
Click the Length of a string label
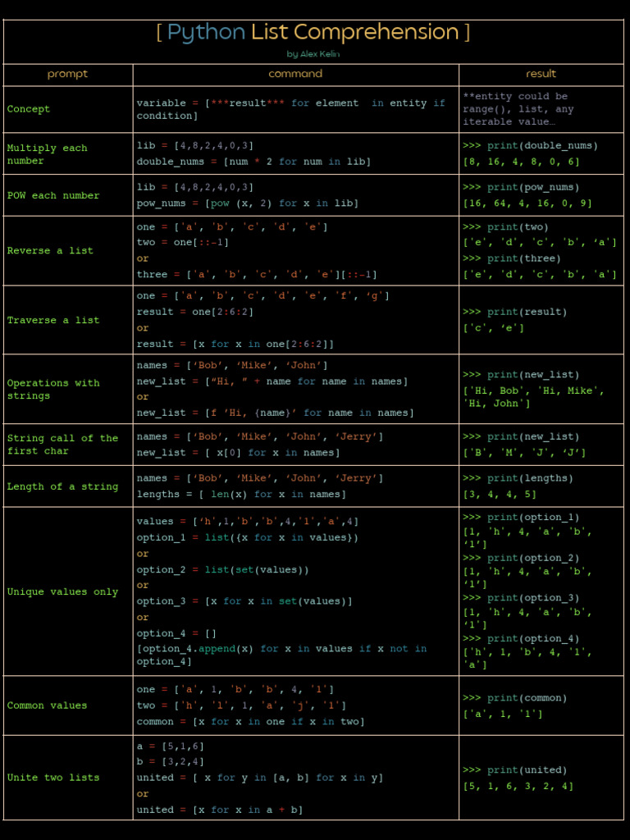62,486
